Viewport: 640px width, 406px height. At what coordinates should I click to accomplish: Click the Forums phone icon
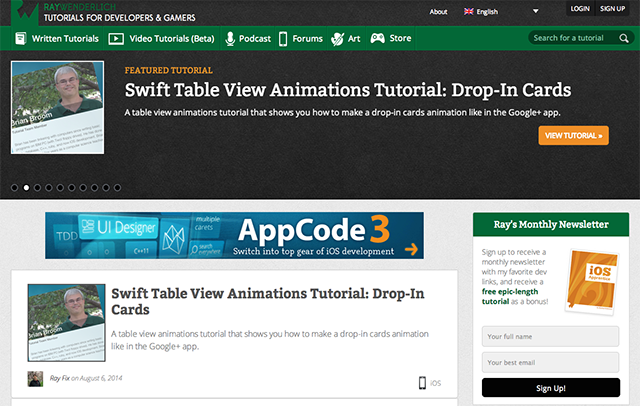click(283, 39)
